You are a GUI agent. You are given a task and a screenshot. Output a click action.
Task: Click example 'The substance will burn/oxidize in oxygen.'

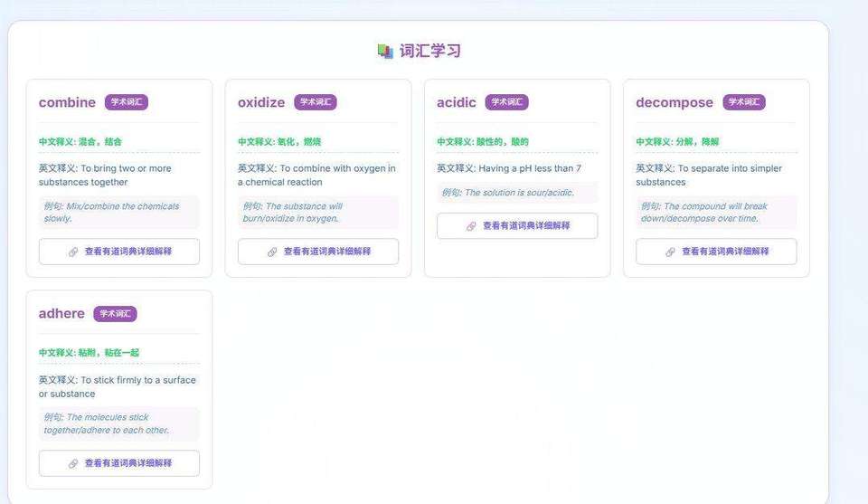tap(292, 212)
